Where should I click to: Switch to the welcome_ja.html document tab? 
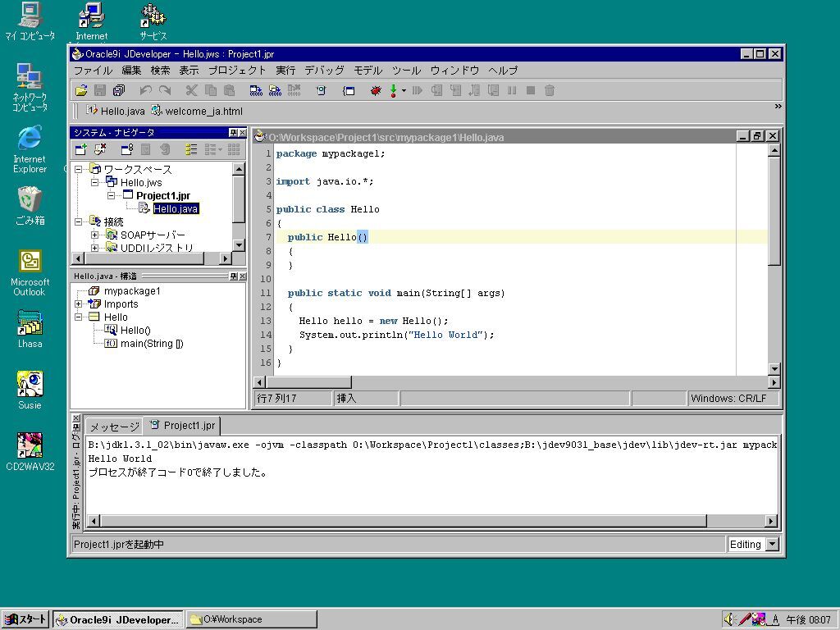(197, 111)
